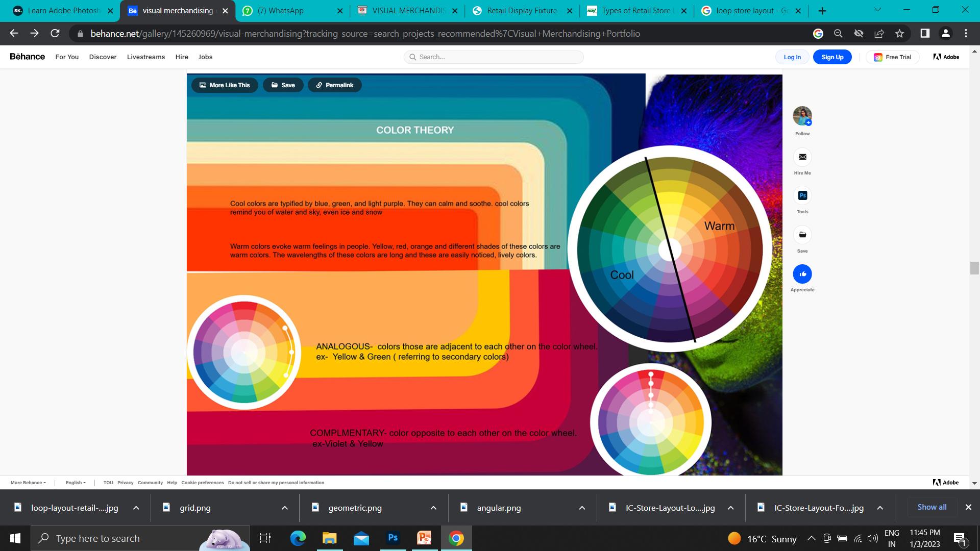Viewport: 980px width, 551px height.
Task: Expand options for grid.png download
Action: click(285, 508)
